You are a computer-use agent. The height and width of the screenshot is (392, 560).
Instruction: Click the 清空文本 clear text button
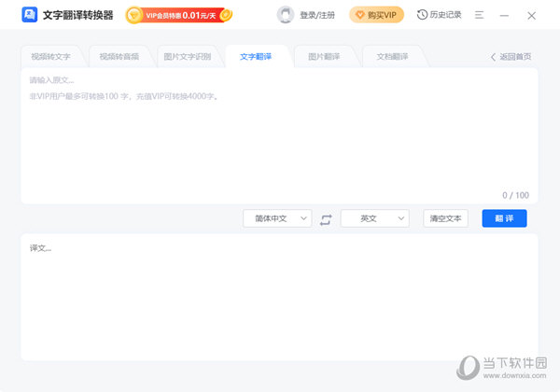(445, 218)
